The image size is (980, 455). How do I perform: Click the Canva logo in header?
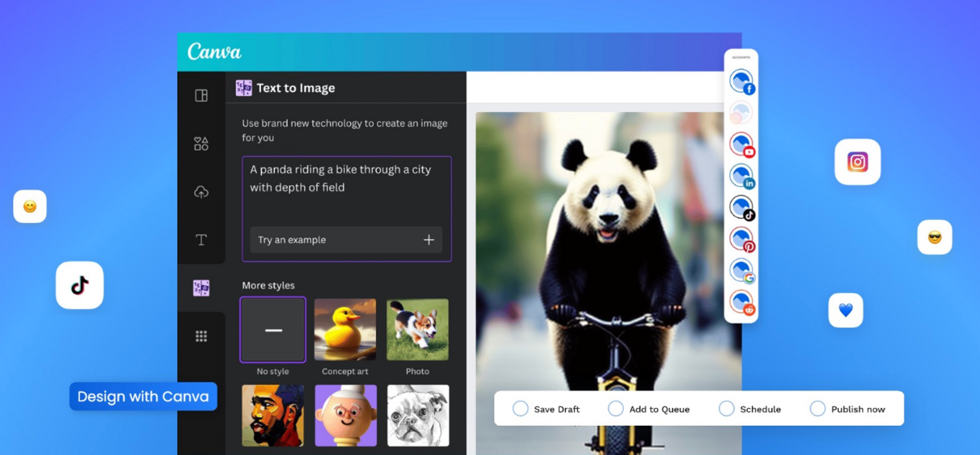tap(214, 52)
